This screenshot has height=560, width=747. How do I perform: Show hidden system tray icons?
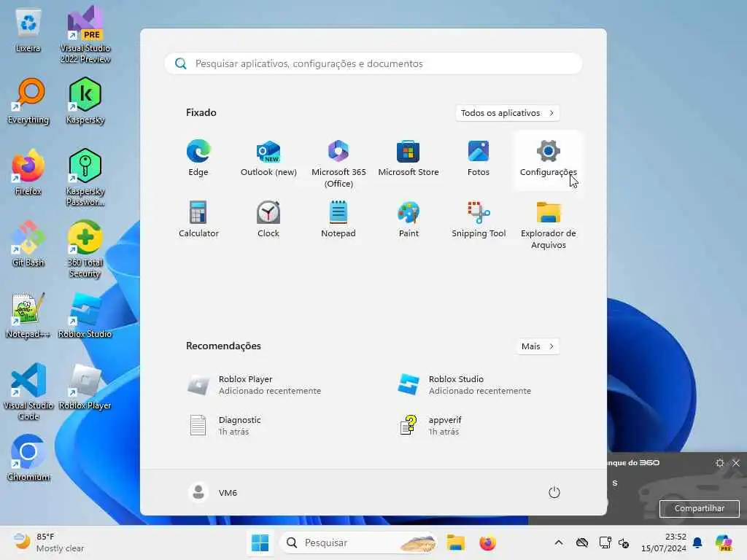558,542
